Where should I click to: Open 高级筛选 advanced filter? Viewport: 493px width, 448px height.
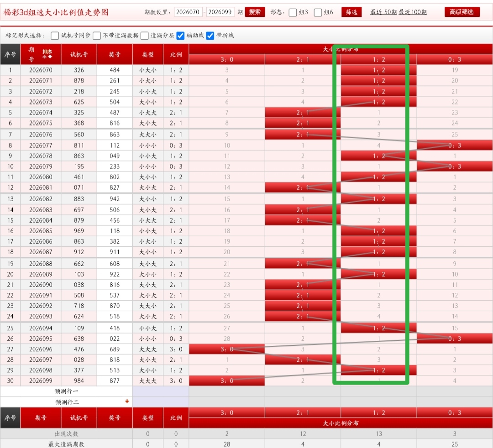coord(462,12)
